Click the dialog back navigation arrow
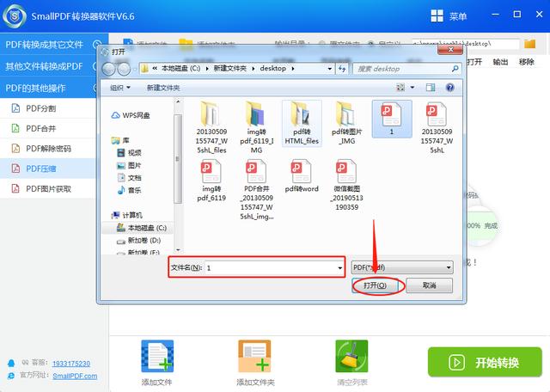This screenshot has height=392, width=550. [109, 69]
